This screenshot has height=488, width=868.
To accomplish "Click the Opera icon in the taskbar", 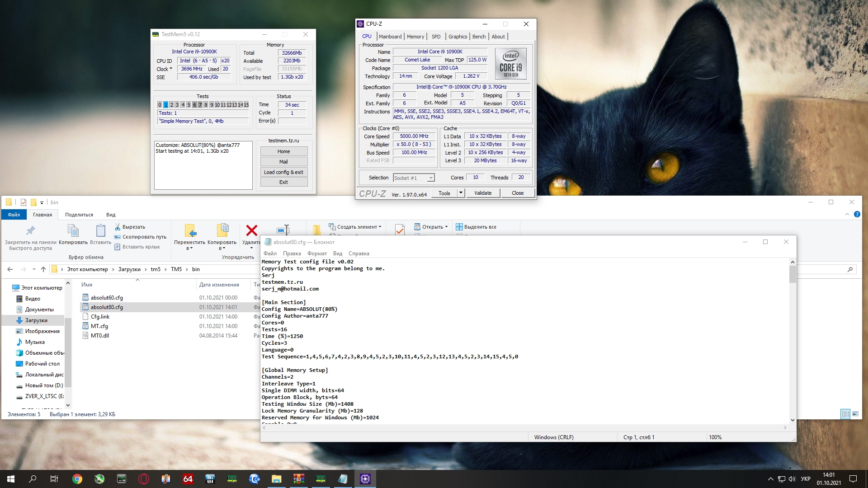I will 144,479.
